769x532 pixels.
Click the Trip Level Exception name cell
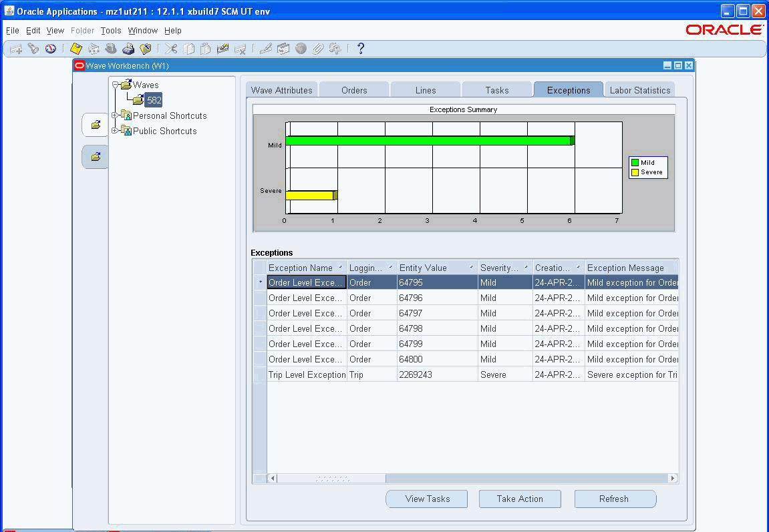[x=307, y=374]
